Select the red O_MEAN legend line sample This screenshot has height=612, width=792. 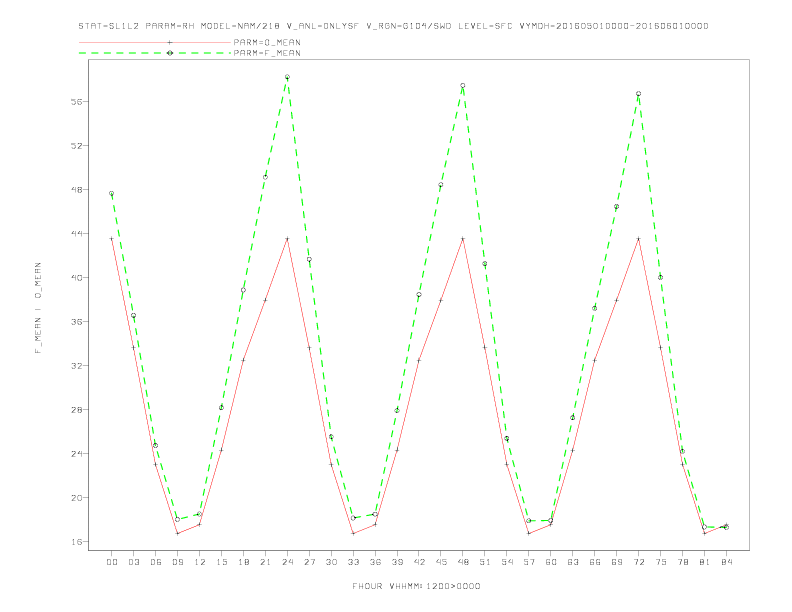[155, 42]
